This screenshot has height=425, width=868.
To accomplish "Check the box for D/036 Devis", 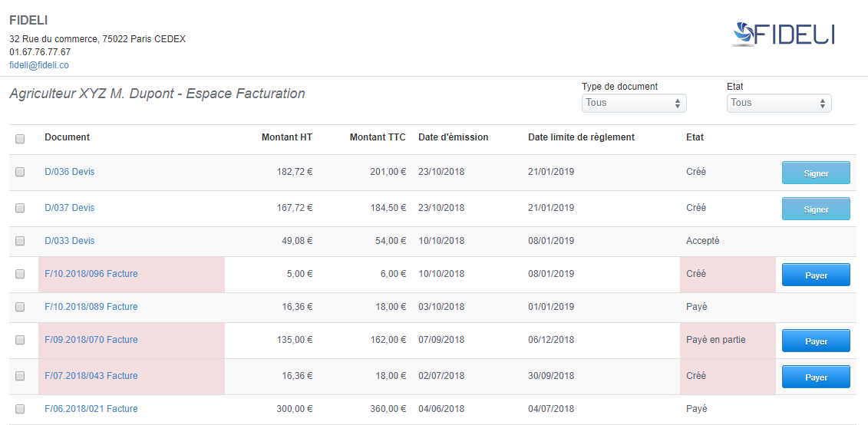I will click(20, 172).
